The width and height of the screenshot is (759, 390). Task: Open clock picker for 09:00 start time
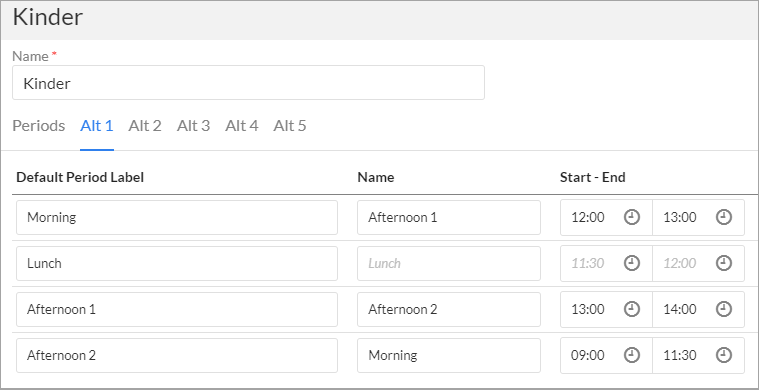631,355
